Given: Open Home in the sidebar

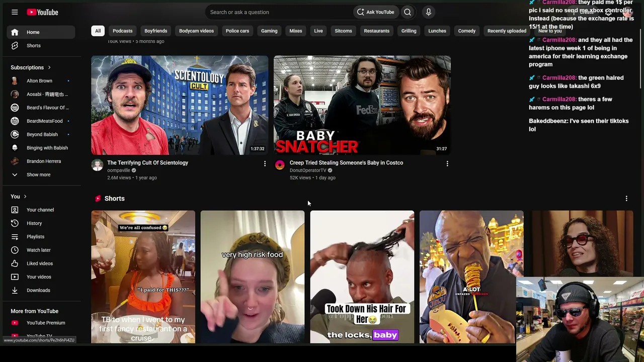Looking at the screenshot, I should point(41,32).
